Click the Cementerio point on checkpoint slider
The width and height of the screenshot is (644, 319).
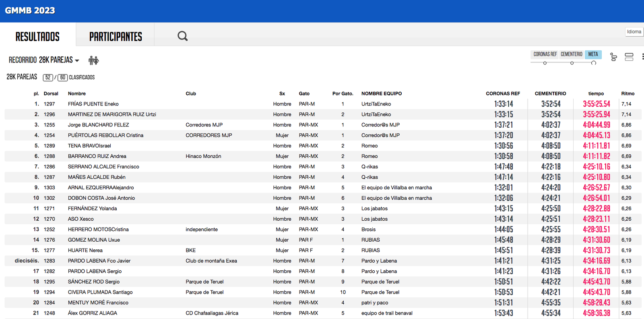[572, 63]
